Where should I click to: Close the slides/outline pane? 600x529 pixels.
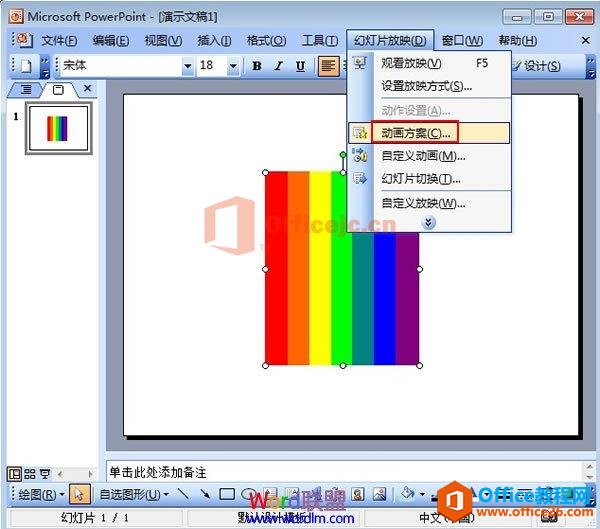pos(88,89)
